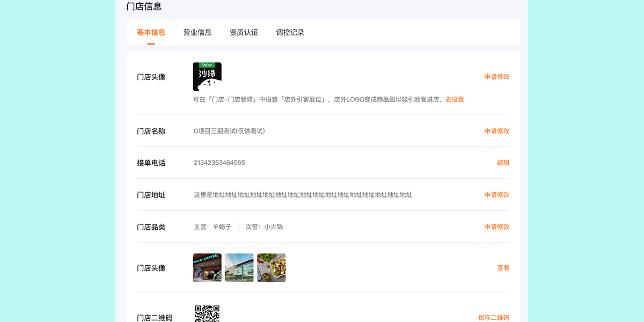Screen dimensions: 644x322
Task: Click the green Saglean store logo image
Action: coord(207,77)
